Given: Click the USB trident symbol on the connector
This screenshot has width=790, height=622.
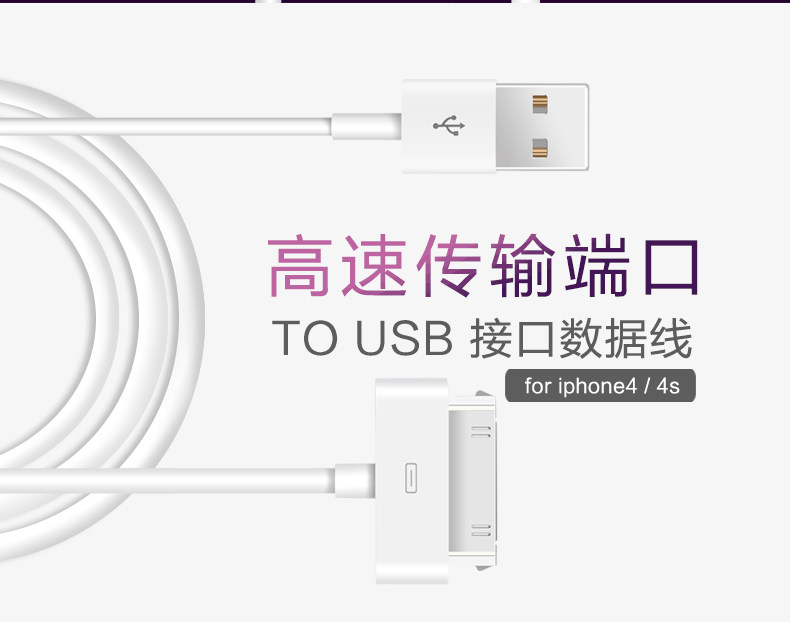Looking at the screenshot, I should tap(449, 125).
